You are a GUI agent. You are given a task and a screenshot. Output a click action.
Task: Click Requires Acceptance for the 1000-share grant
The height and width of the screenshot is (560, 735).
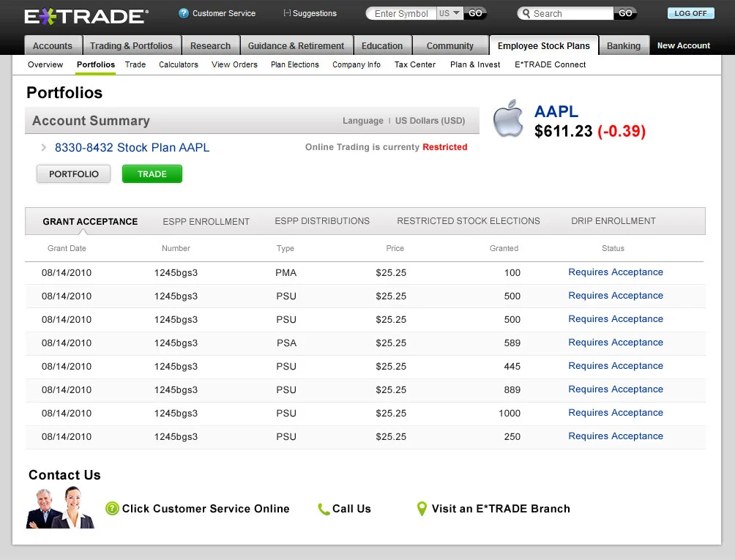coord(616,413)
